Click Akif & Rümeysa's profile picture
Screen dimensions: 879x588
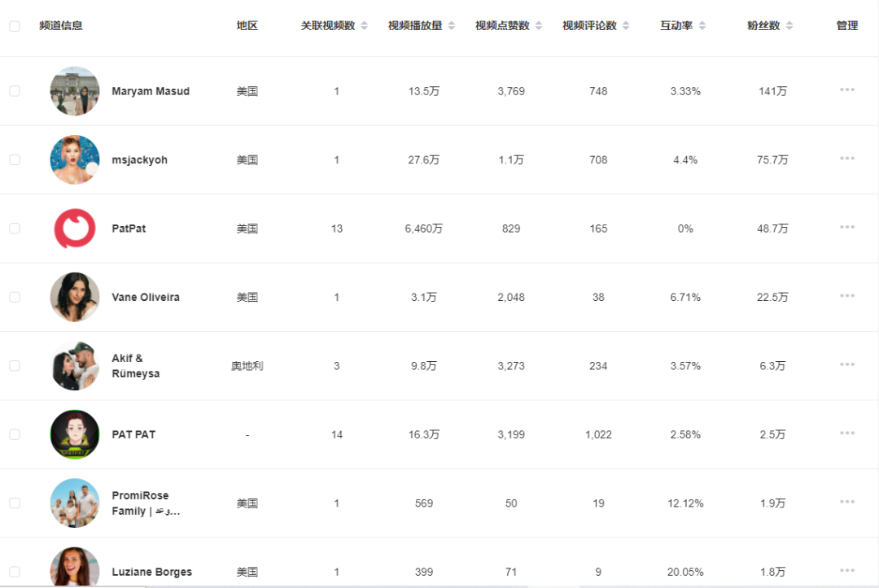tap(75, 366)
